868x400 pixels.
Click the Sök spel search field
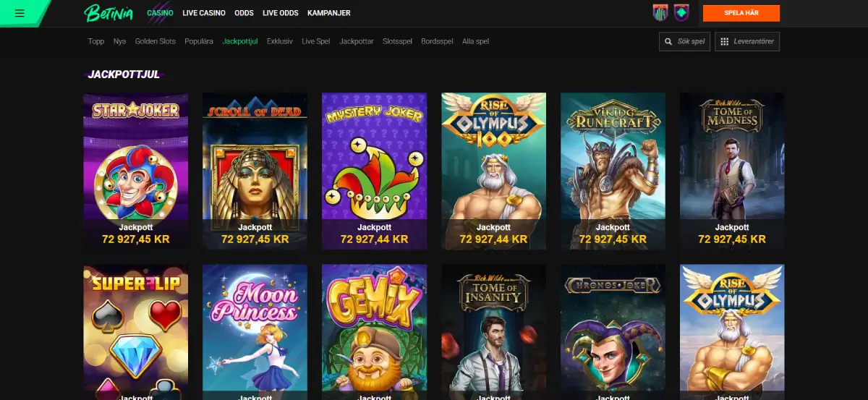pyautogui.click(x=685, y=41)
